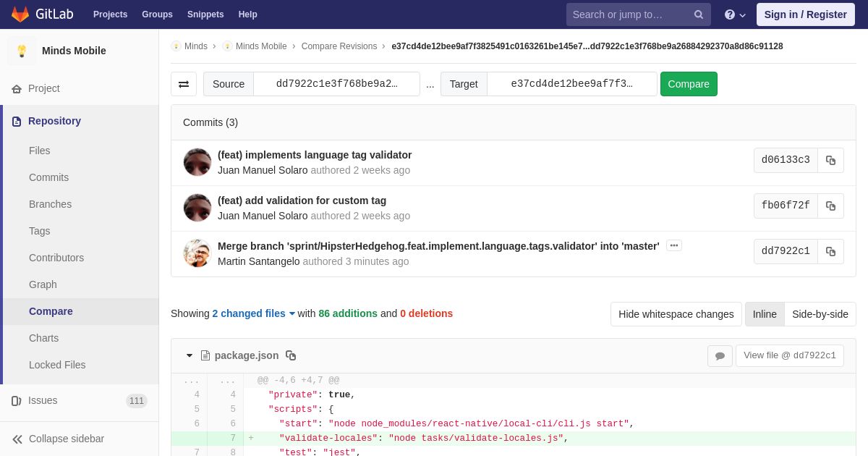This screenshot has height=456, width=868.
Task: Copy commit SHA fb06f72f
Action: (830, 206)
